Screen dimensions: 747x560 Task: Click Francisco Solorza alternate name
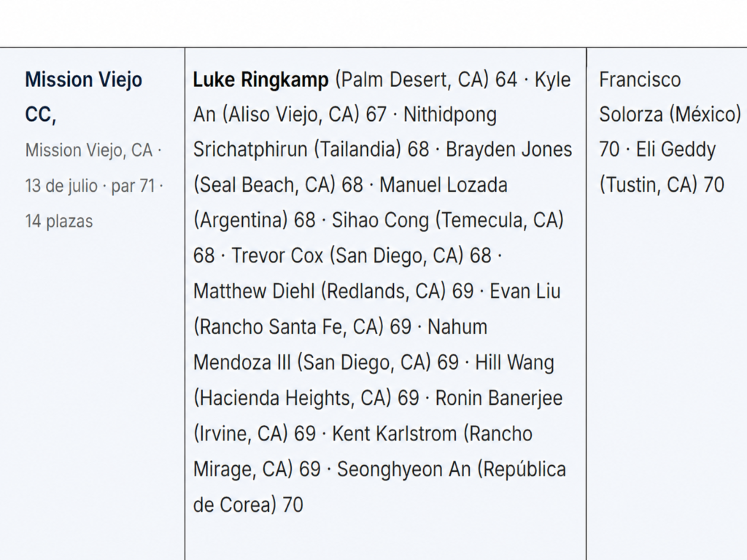click(x=640, y=79)
